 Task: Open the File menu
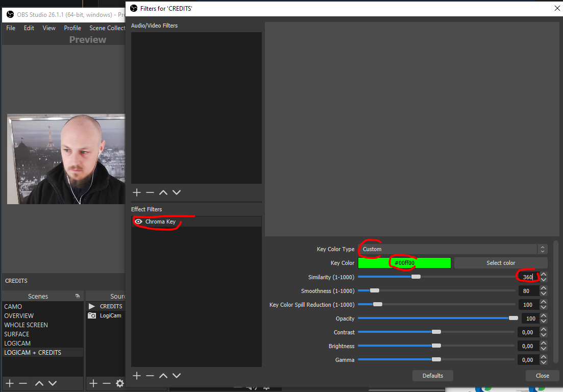[x=10, y=28]
